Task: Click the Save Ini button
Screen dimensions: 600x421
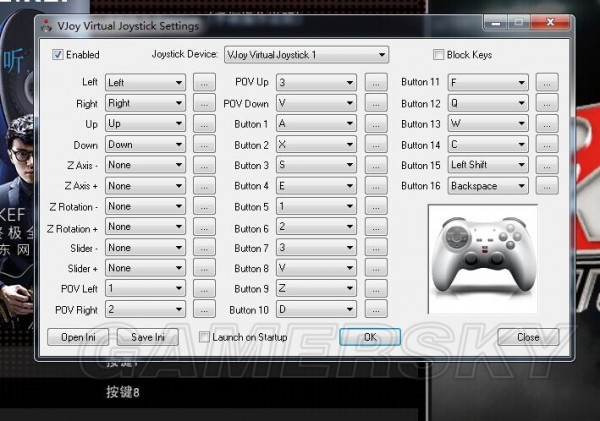Action: 148,337
